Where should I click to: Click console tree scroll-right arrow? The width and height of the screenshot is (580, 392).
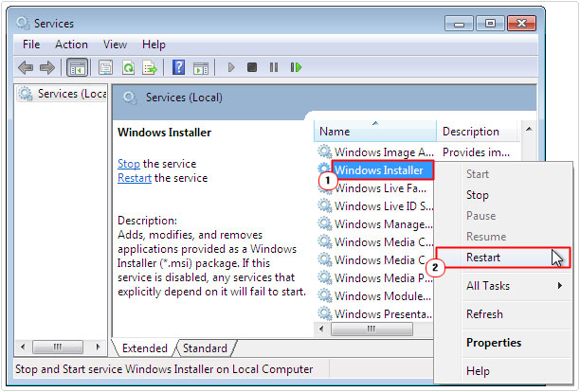pos(98,347)
